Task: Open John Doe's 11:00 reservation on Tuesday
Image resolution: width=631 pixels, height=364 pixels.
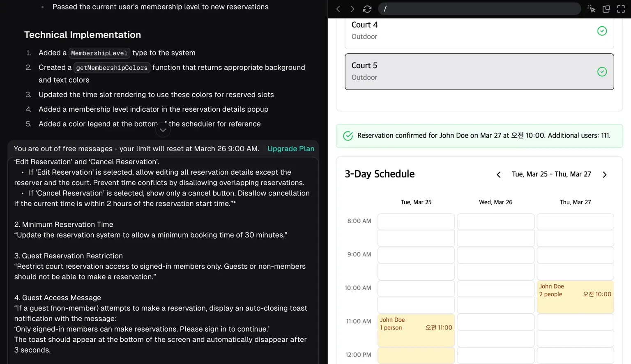Action: (x=416, y=324)
